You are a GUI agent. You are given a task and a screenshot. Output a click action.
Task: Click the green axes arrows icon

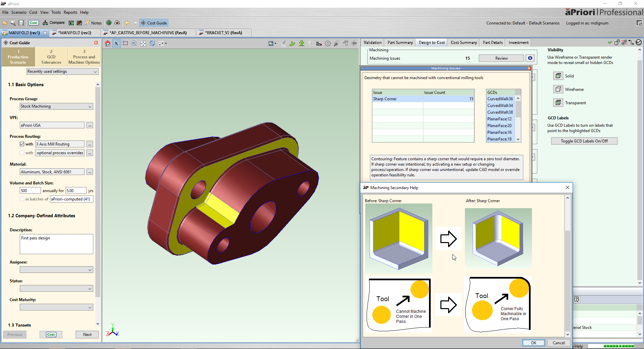coord(292,43)
